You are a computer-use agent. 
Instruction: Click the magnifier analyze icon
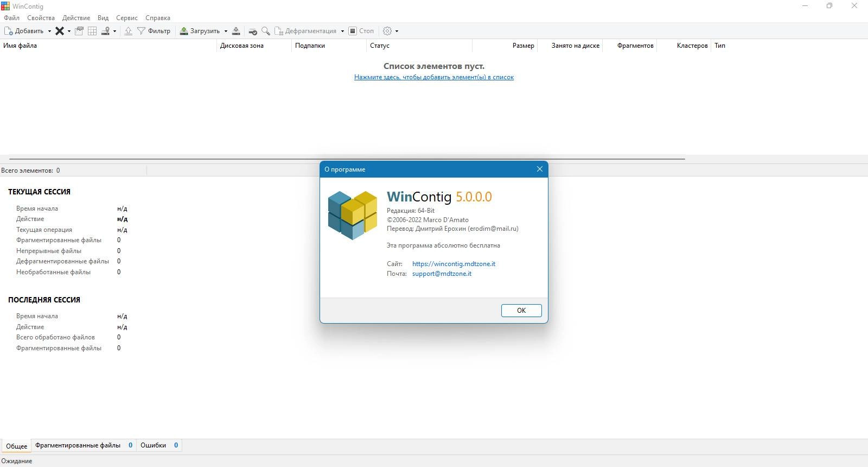(x=266, y=31)
